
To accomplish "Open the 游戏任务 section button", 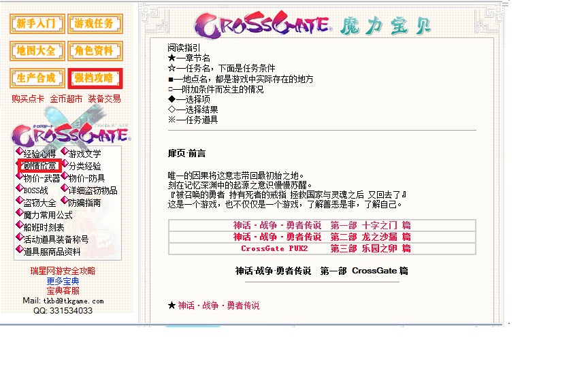I will (95, 24).
